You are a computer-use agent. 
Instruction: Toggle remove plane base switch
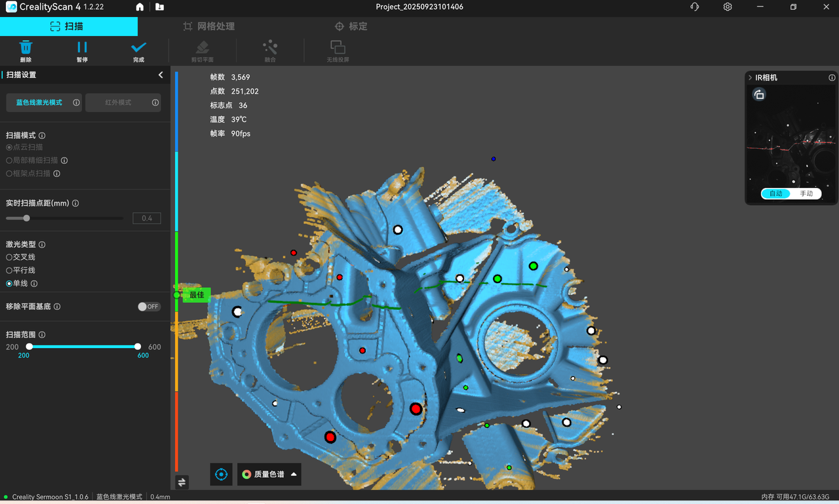149,307
